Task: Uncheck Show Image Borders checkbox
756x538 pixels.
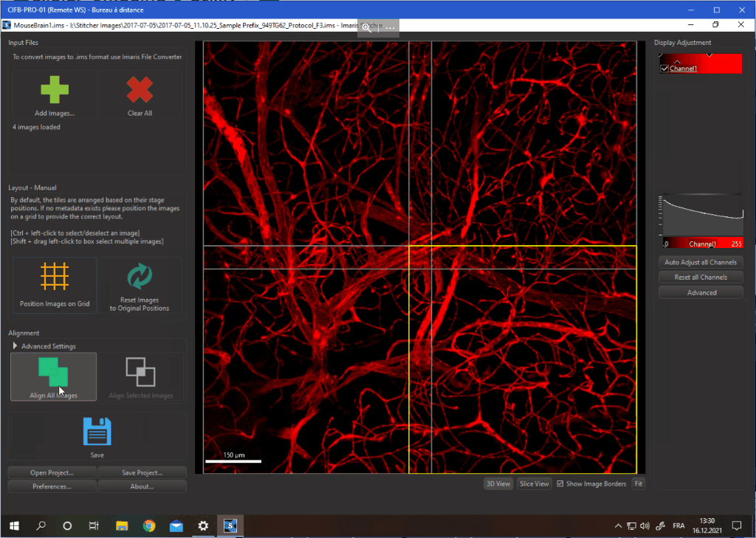Action: [560, 484]
